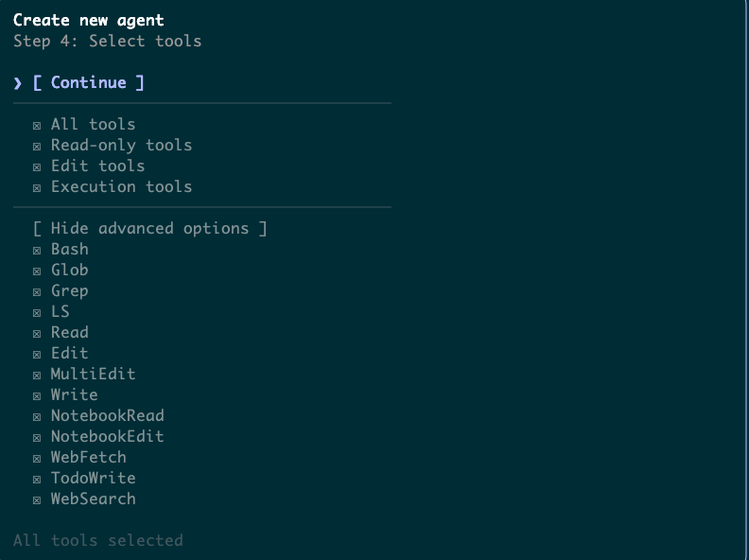Click the Continue button
The height and width of the screenshot is (560, 749).
pos(88,83)
